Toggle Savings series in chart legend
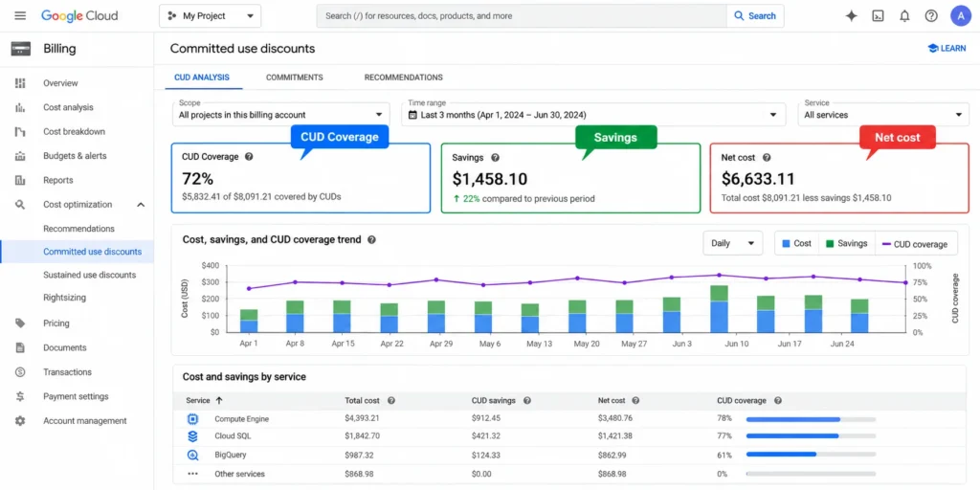Screen dimensions: 980x490 847,244
